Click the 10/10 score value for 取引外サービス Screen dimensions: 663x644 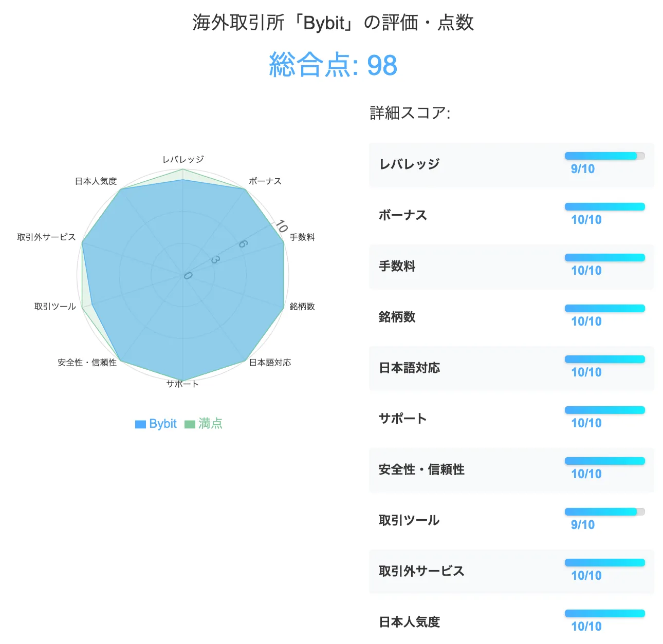[586, 576]
